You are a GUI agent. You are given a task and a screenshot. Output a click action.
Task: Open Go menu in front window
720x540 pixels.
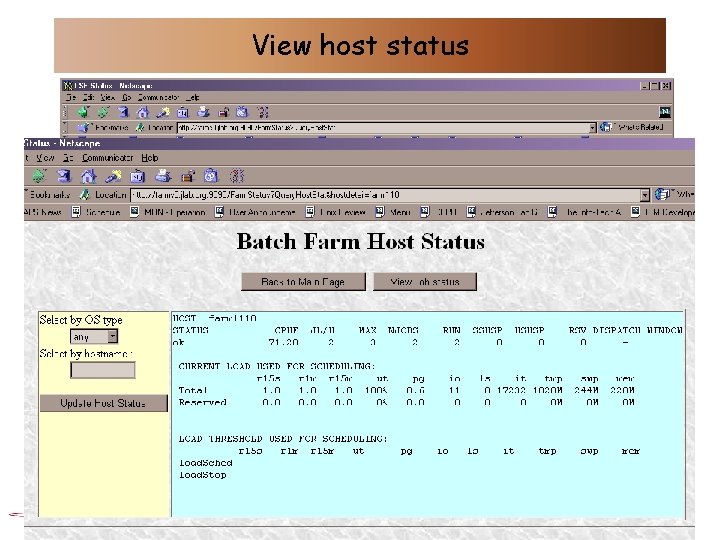click(68, 158)
